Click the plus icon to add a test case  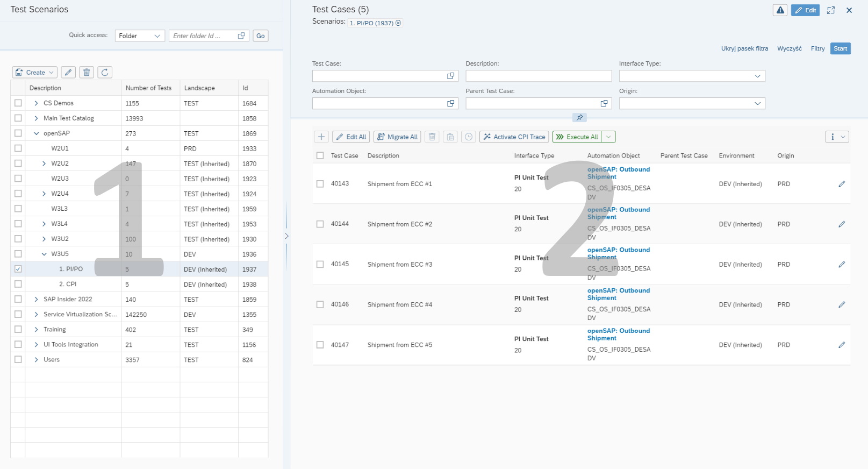coord(321,137)
